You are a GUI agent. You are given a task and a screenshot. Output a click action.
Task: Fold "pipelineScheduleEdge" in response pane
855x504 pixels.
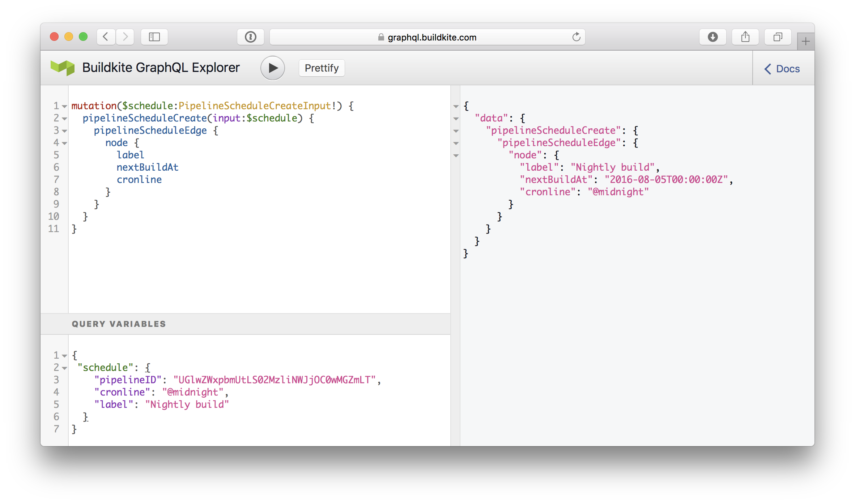click(x=456, y=143)
